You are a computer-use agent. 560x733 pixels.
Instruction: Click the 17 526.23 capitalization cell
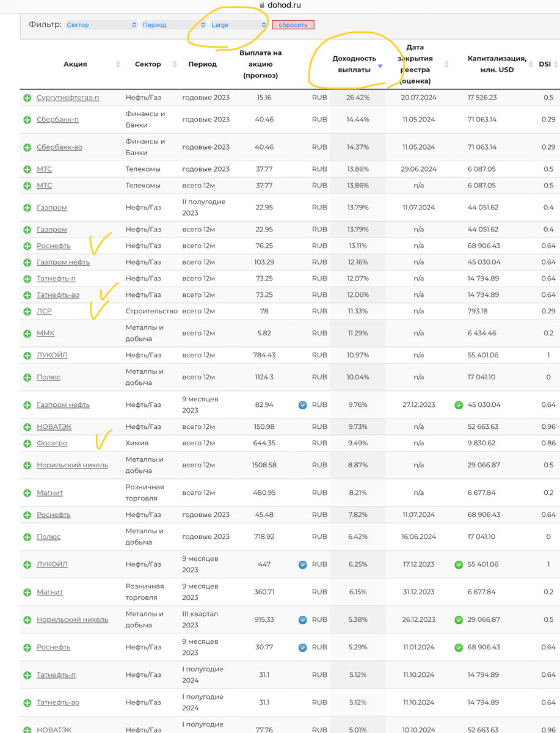pos(482,98)
